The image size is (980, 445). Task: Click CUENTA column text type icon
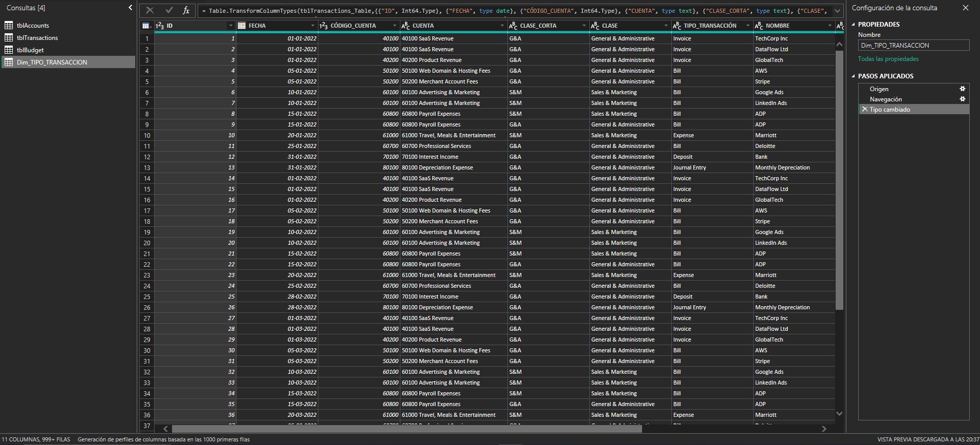[x=406, y=26]
